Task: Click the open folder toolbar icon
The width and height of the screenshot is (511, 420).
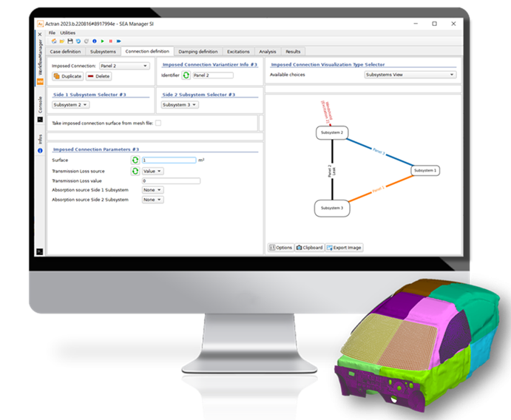Action: pos(62,41)
